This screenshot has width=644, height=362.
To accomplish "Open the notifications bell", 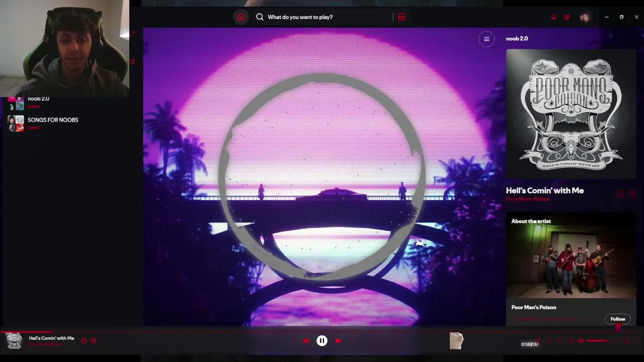I will 553,17.
